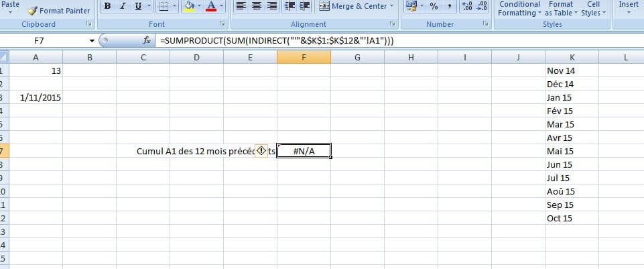Open Conditional Formatting menu
The width and height of the screenshot is (644, 269).
click(519, 8)
